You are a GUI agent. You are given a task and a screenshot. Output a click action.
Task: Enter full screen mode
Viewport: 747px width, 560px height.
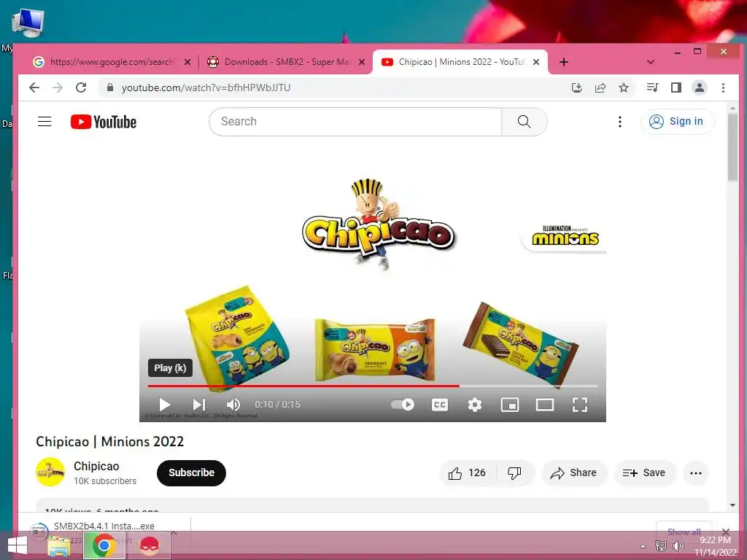(x=580, y=405)
